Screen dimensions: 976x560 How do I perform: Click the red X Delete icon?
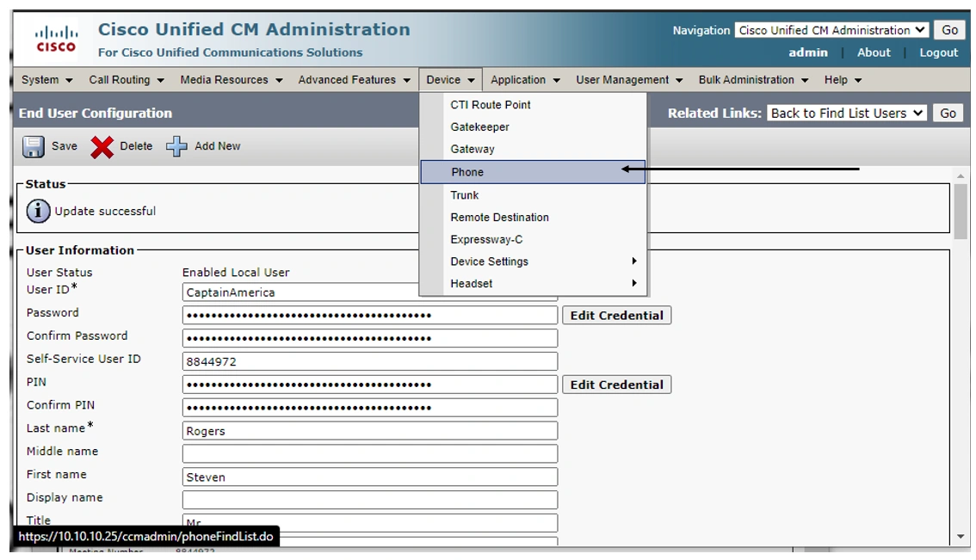pyautogui.click(x=102, y=147)
